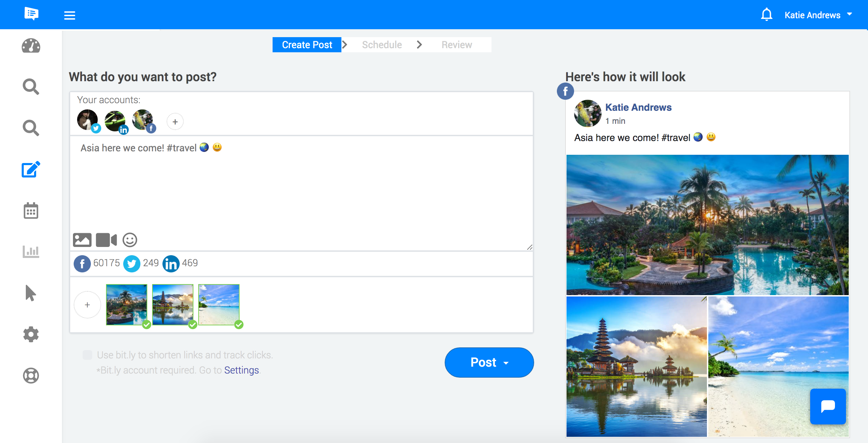Image resolution: width=868 pixels, height=443 pixels.
Task: Click the add video camera icon
Action: 106,240
